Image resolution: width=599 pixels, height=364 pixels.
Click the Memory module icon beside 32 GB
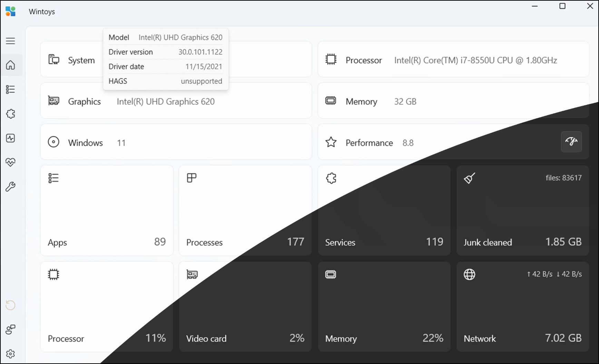[331, 101]
